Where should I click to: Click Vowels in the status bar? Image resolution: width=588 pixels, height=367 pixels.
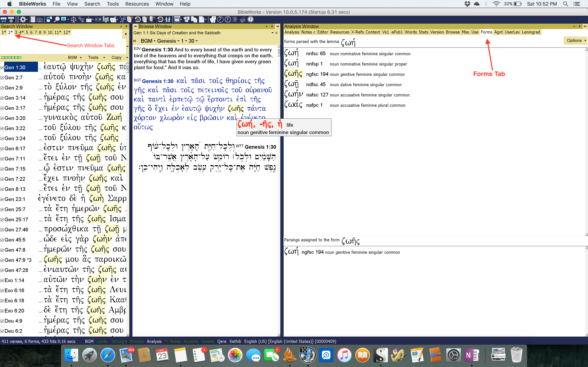point(208,341)
